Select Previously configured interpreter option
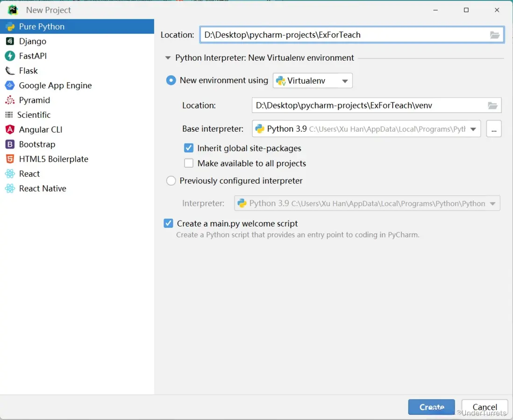This screenshot has width=513, height=420. (171, 181)
